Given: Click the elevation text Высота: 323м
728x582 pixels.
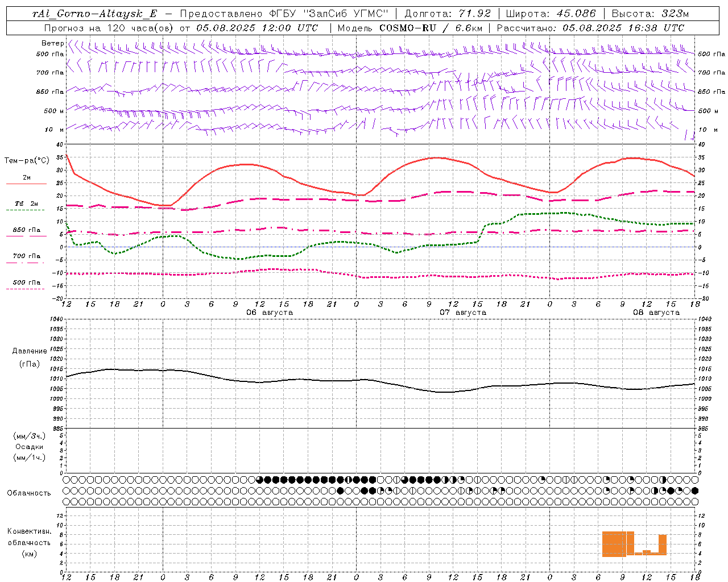Looking at the screenshot, I should coord(650,14).
